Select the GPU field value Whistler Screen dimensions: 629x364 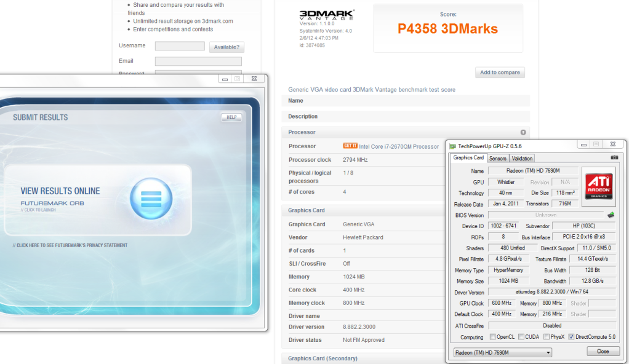(506, 182)
